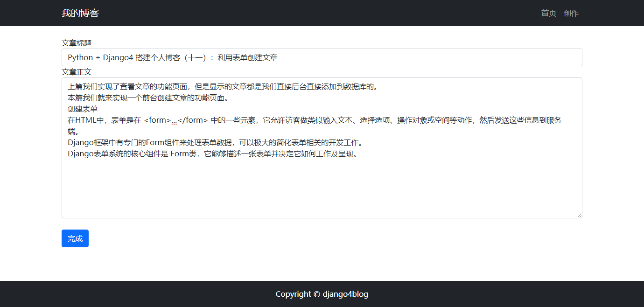Click the line 创建表单 in the textarea
Screen dimensions: 644x307
[83, 109]
